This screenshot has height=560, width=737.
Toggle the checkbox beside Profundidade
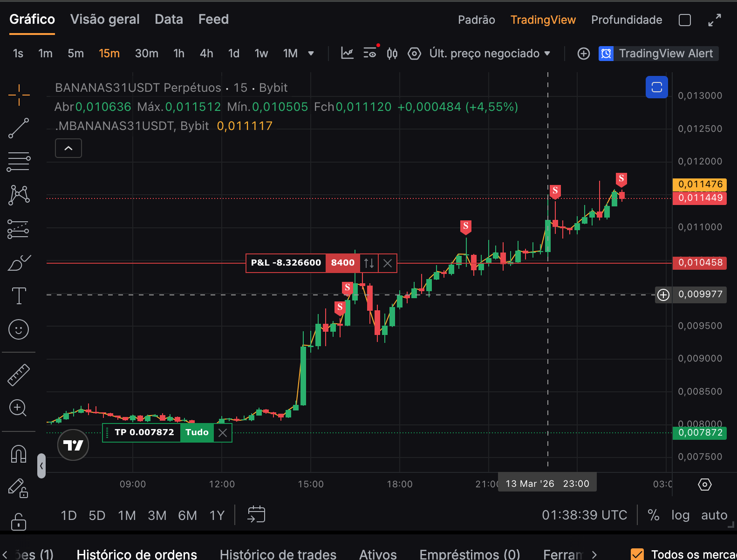684,20
